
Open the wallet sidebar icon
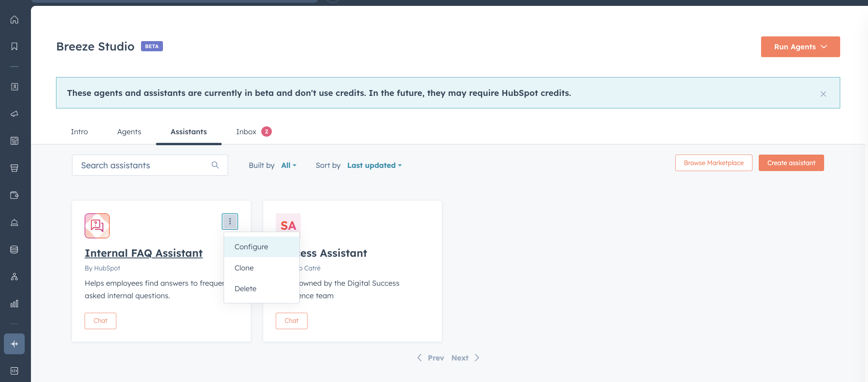coord(14,195)
